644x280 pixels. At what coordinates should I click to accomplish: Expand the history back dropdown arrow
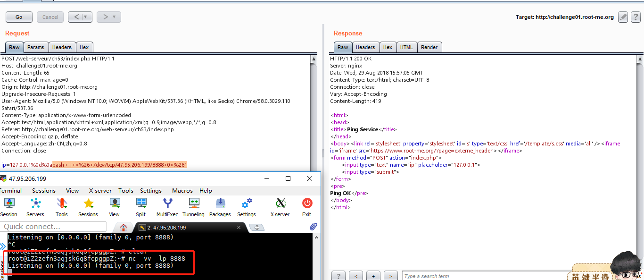pyautogui.click(x=86, y=17)
